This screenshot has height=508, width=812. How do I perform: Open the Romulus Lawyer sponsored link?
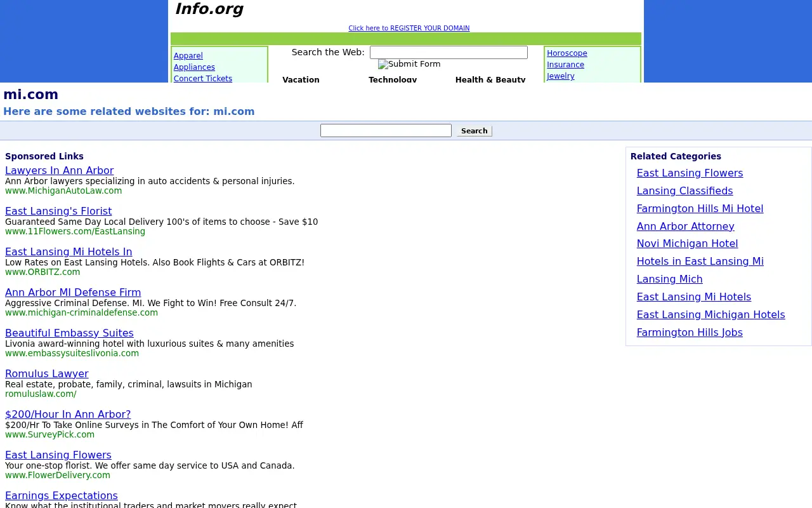47,373
